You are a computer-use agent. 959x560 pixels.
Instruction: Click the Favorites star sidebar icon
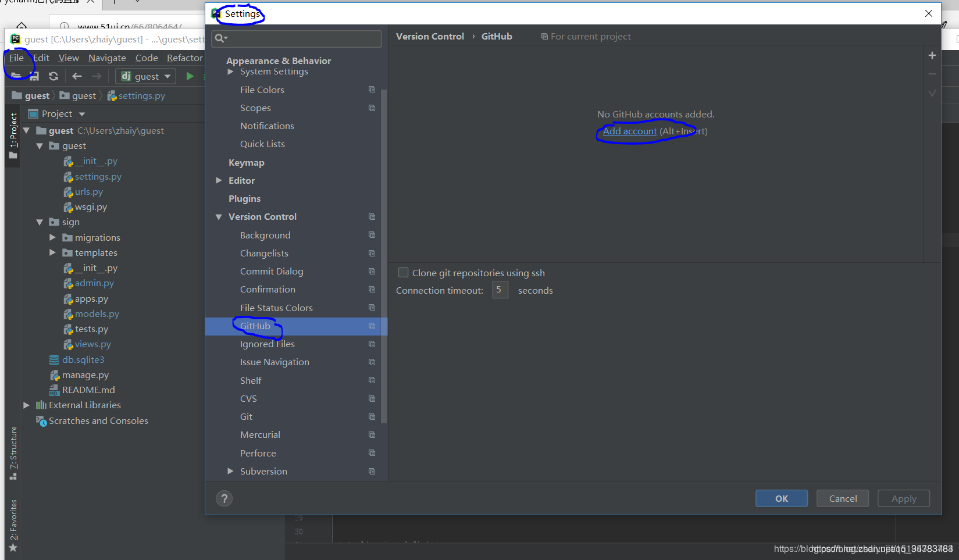[x=13, y=547]
